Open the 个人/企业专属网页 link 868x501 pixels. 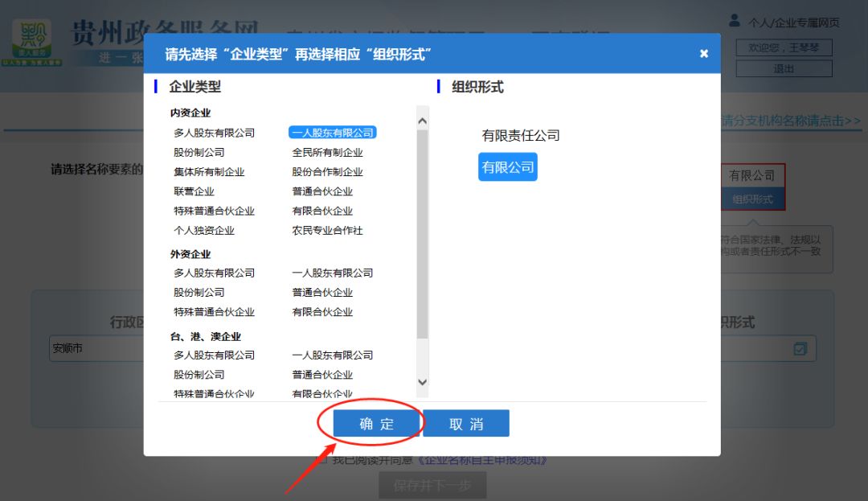(796, 23)
